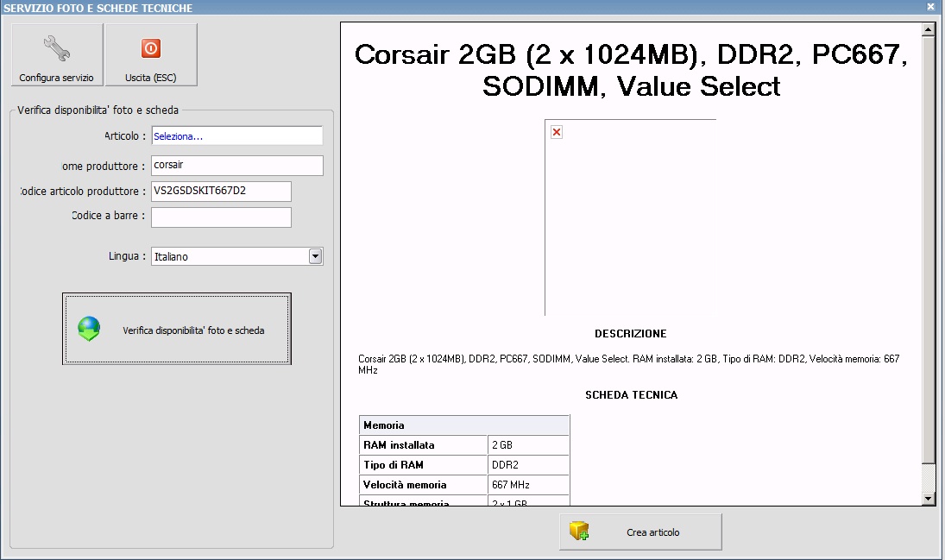Click the broken image placeholder icon
The width and height of the screenshot is (945, 560).
point(557,132)
